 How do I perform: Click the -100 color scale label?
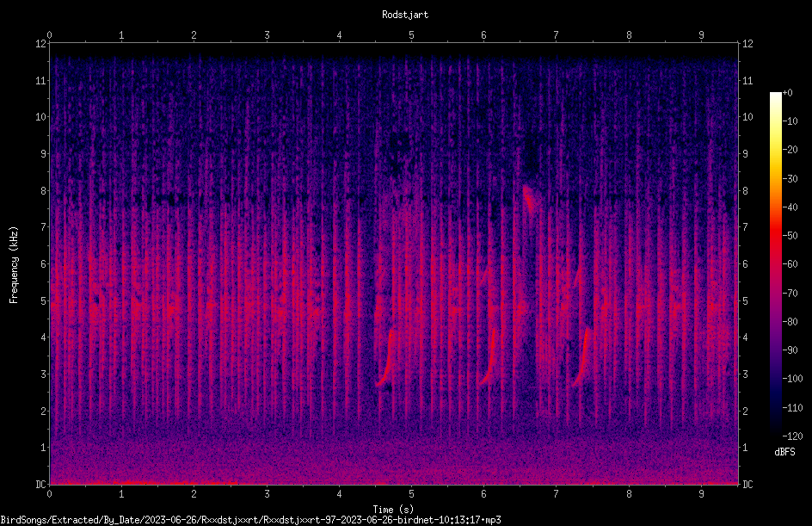pyautogui.click(x=792, y=379)
